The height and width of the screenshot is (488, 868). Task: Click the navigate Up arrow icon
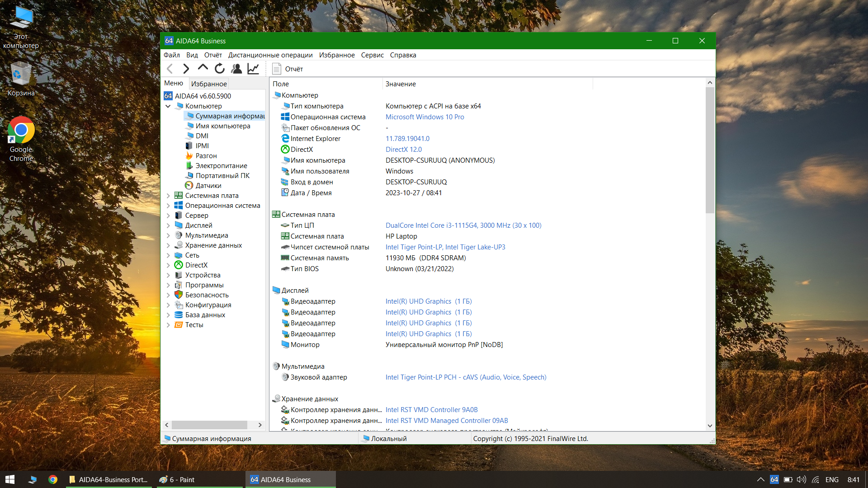coord(203,68)
